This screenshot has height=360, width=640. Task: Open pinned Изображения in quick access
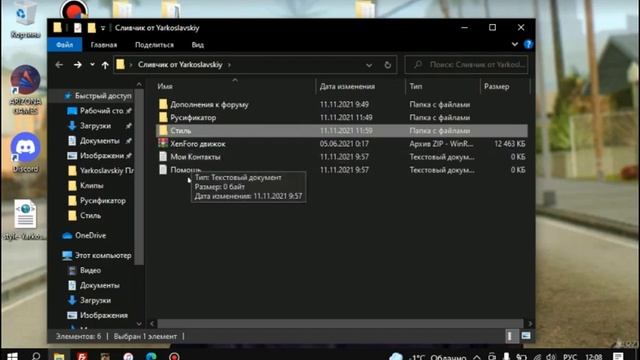102,156
